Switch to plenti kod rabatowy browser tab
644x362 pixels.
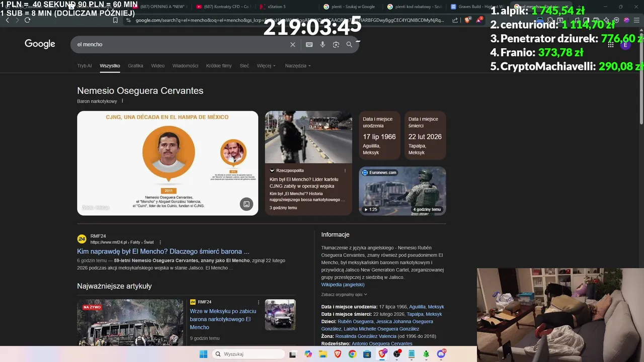click(414, 7)
